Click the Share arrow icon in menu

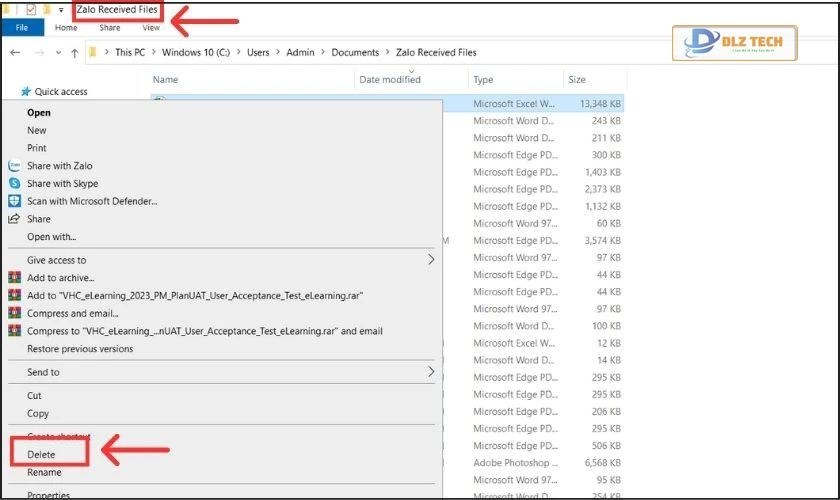[x=14, y=219]
